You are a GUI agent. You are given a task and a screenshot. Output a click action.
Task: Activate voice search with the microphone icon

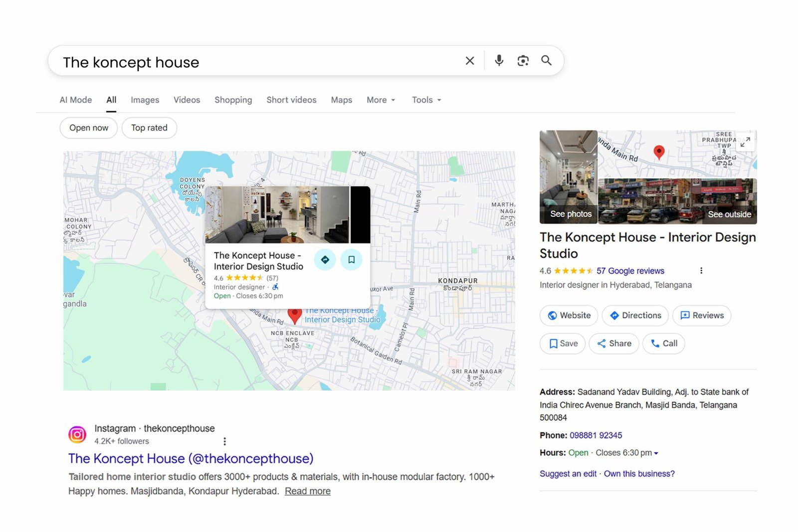coord(499,60)
